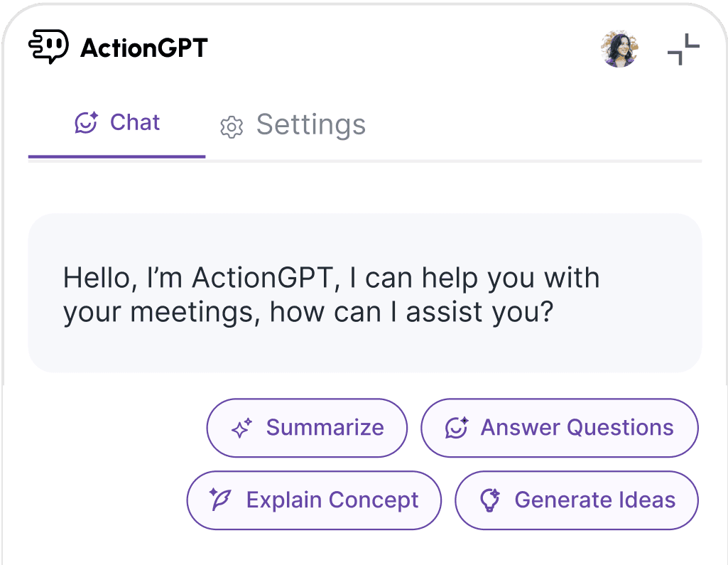The image size is (728, 565).
Task: Open the user profile avatar
Action: point(619,50)
